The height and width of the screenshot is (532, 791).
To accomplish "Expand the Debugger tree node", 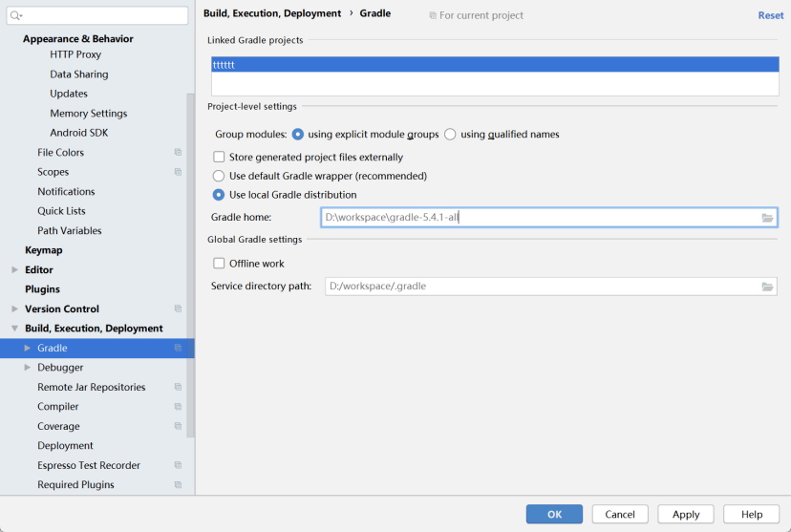I will 28,368.
